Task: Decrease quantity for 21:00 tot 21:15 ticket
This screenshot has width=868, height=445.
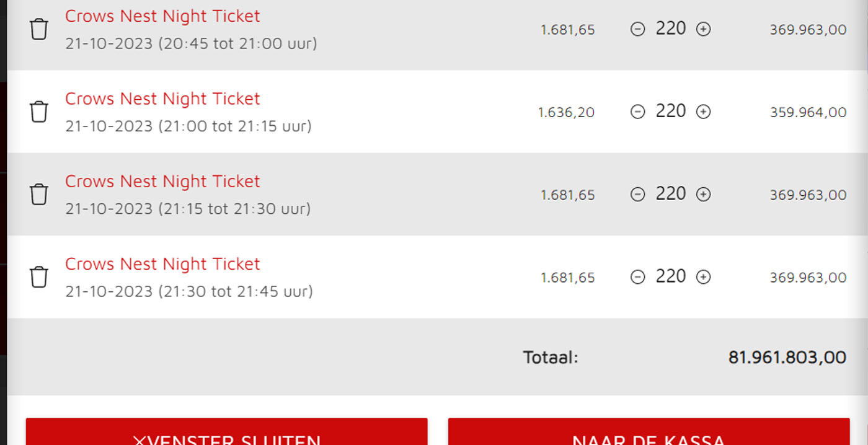Action: pyautogui.click(x=637, y=112)
